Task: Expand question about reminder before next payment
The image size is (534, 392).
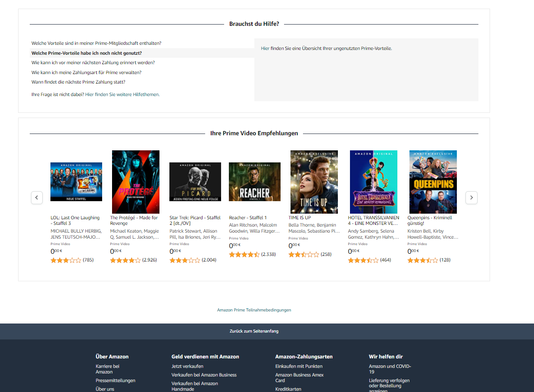Action: click(93, 63)
